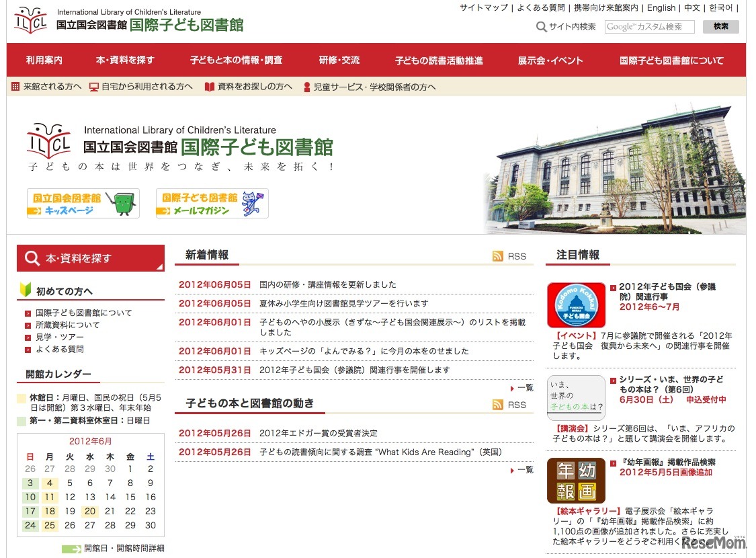Image resolution: width=756 pixels, height=558 pixels.
Task: Switch the site language to 한국어
Action: pos(720,7)
